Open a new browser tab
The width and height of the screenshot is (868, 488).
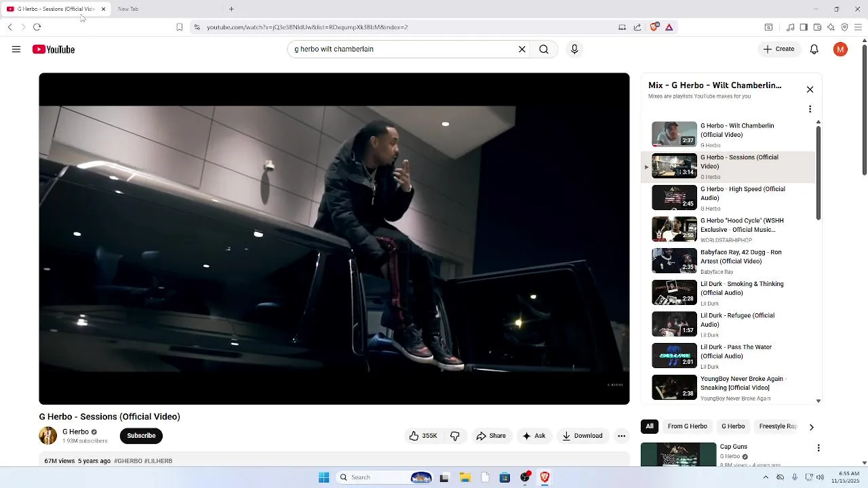(x=231, y=9)
